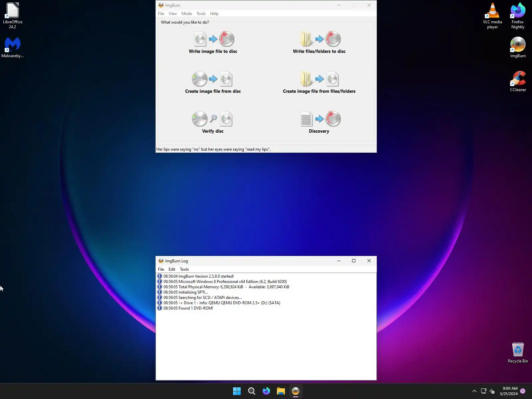Select Write image file to disc mode
Viewport: 532px width, 399px height.
pos(213,43)
